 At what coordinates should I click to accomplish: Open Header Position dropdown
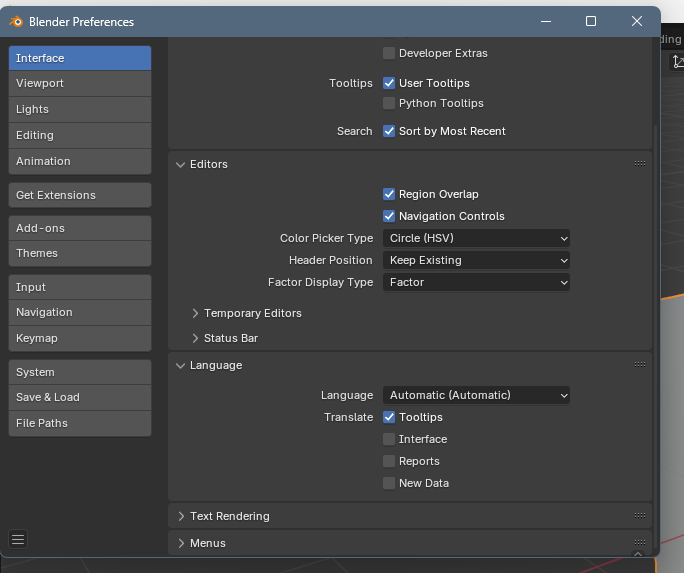pos(476,260)
